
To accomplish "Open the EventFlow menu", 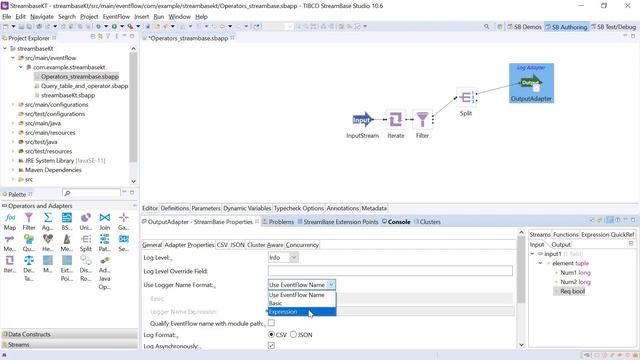I will click(116, 17).
